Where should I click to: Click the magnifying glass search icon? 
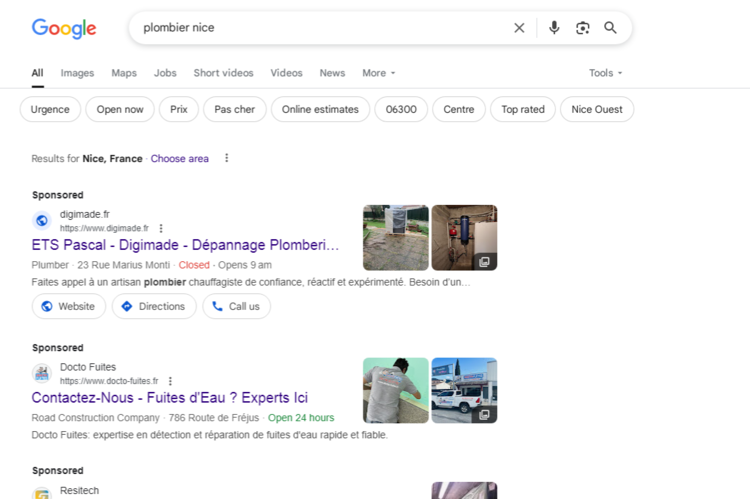coord(610,28)
